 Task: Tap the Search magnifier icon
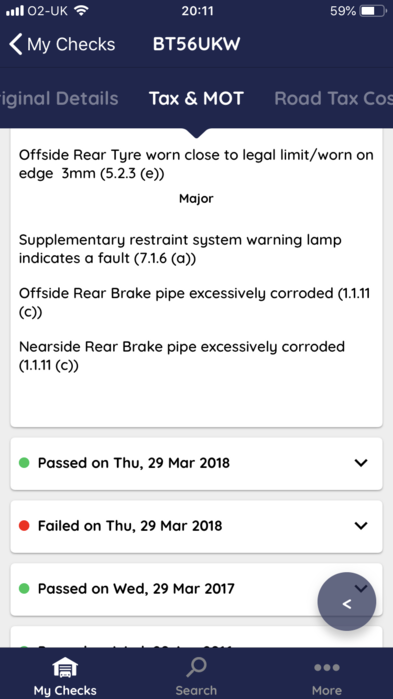(196, 669)
